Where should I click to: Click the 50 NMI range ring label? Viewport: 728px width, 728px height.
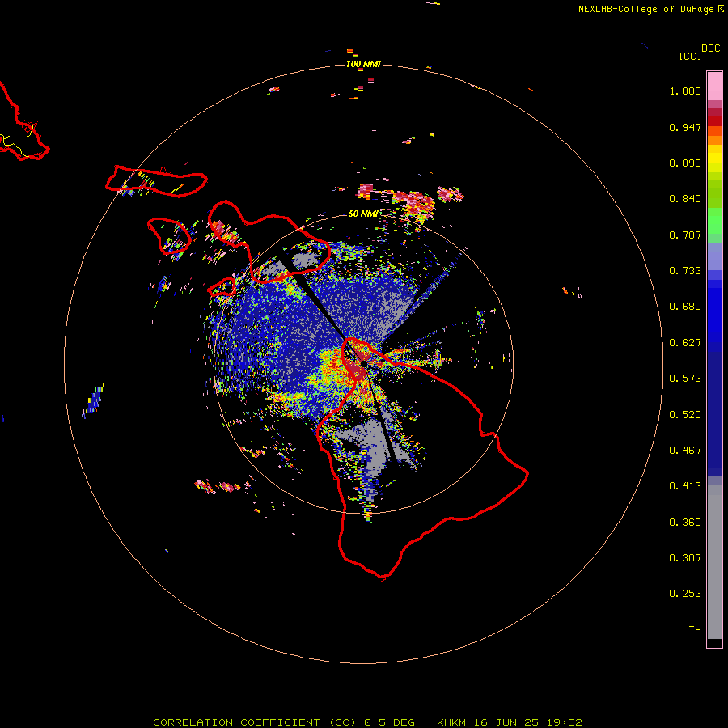[x=363, y=214]
